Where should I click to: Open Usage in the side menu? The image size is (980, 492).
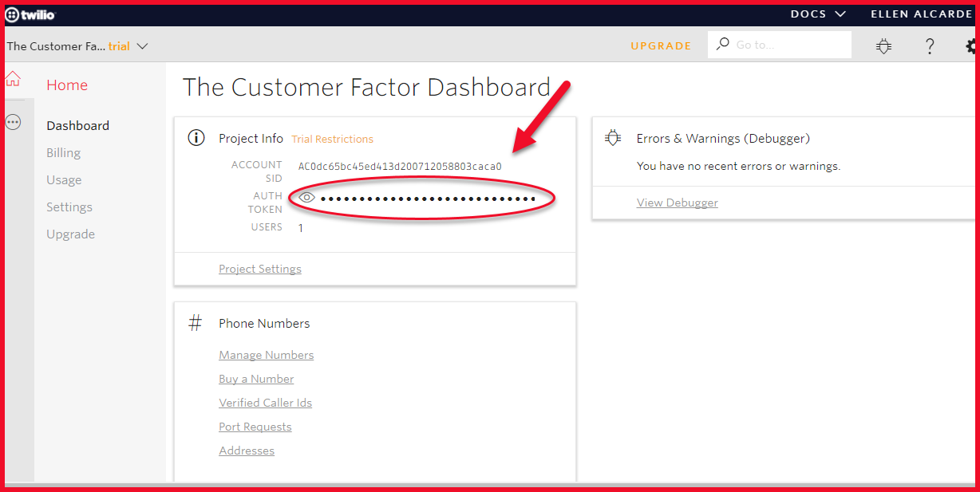click(64, 179)
